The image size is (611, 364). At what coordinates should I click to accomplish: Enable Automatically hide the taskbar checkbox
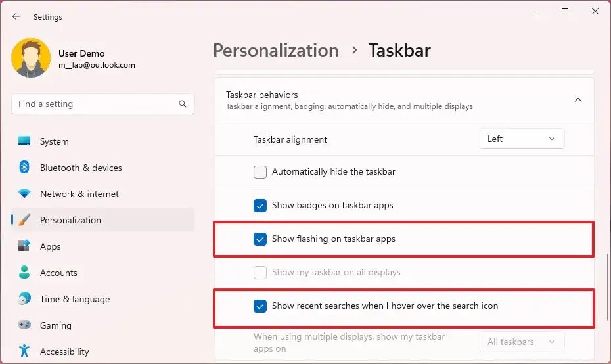260,172
